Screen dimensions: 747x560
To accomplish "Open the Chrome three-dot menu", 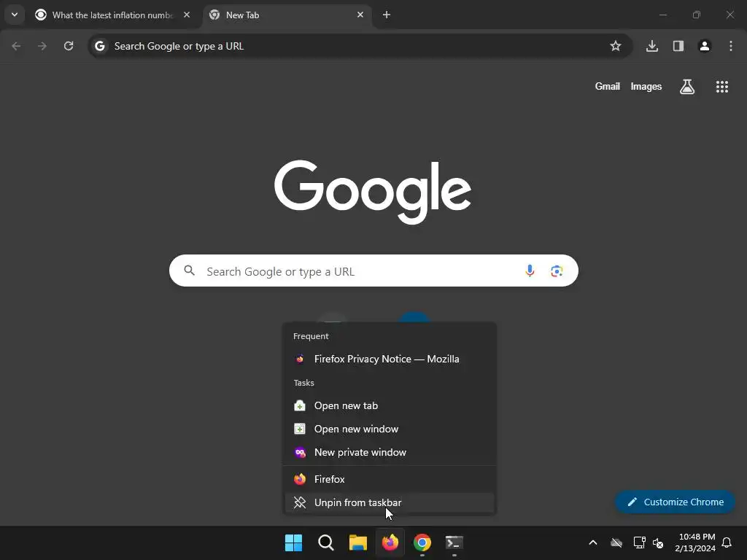I will click(731, 46).
